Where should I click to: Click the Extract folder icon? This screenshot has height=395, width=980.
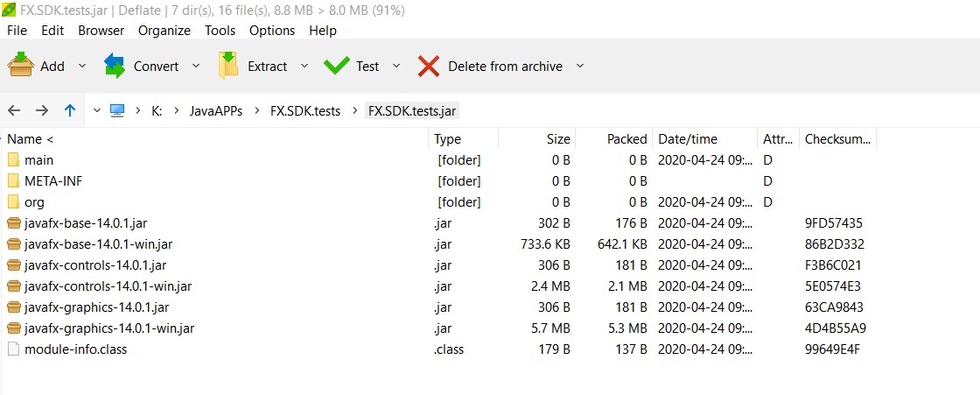coord(228,66)
